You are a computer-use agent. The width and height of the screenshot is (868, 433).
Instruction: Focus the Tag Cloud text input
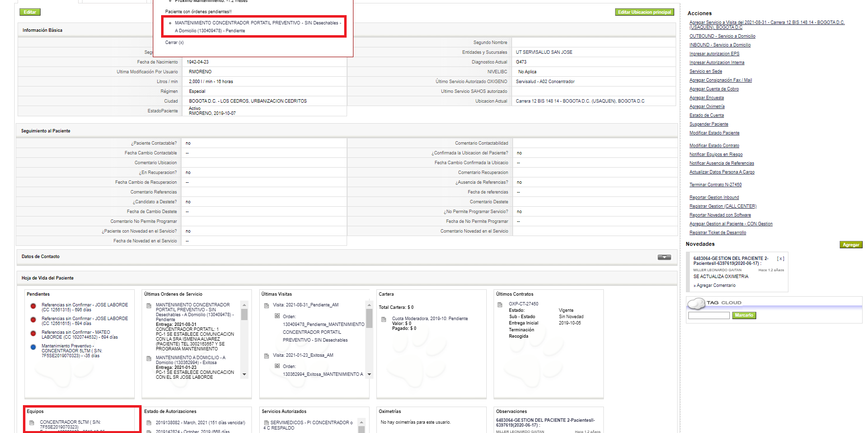(709, 316)
